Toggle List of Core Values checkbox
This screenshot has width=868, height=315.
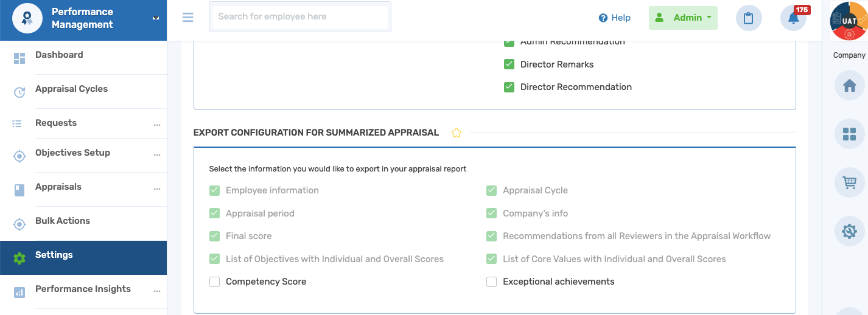(x=491, y=259)
